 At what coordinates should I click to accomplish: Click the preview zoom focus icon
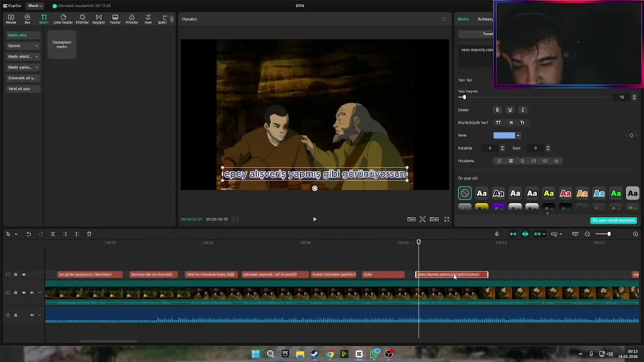423,219
